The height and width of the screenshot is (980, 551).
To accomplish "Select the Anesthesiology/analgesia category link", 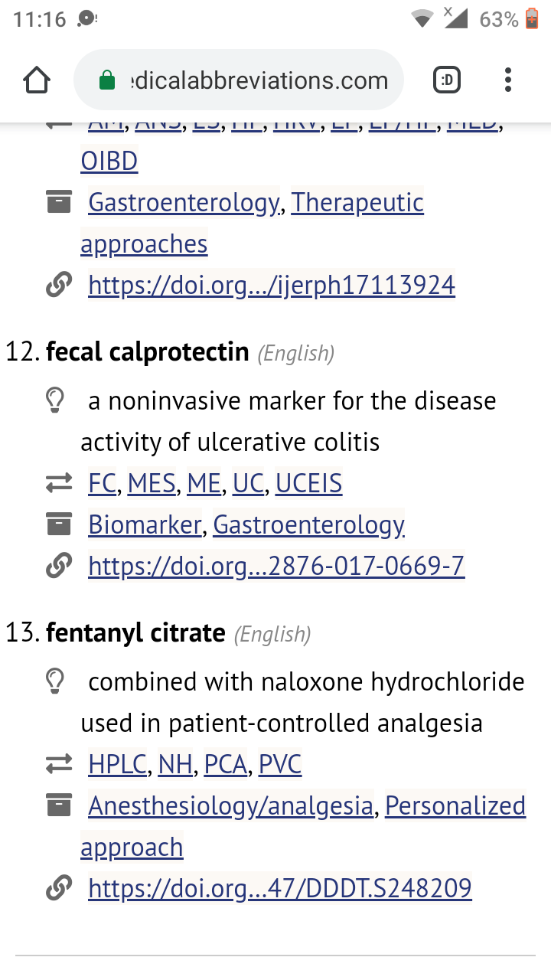I will [231, 805].
